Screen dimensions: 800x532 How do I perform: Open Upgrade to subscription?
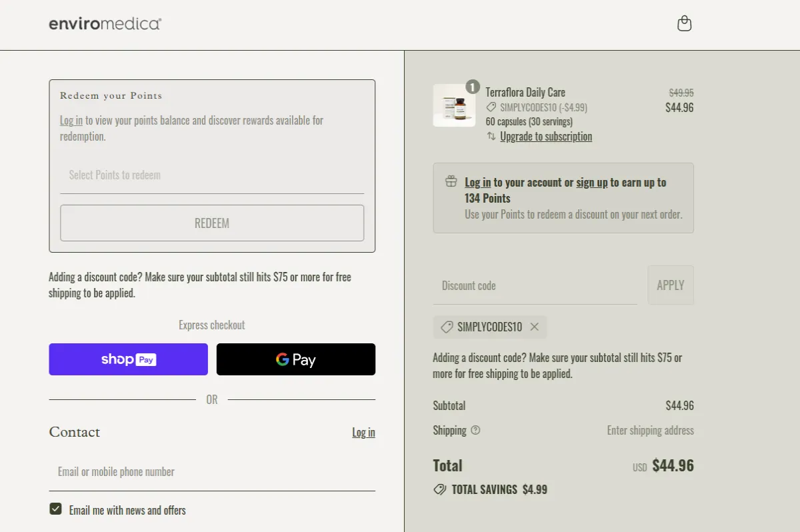pos(547,136)
